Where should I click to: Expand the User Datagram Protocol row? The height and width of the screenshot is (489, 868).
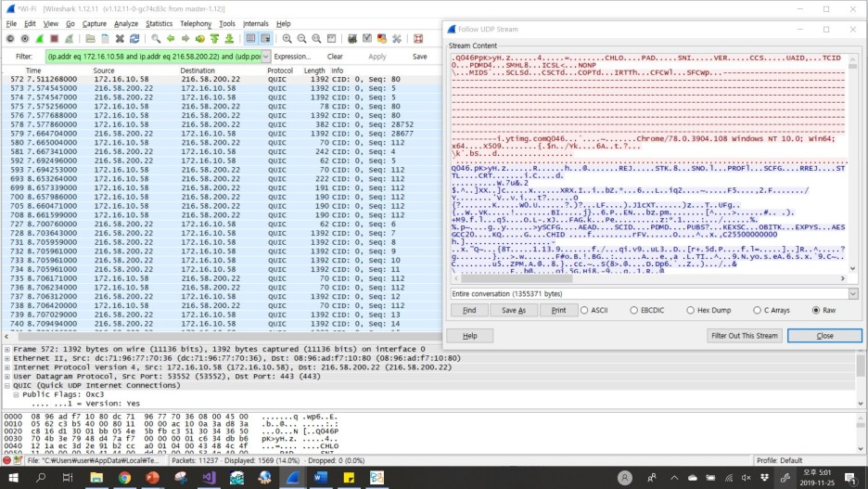(7, 377)
